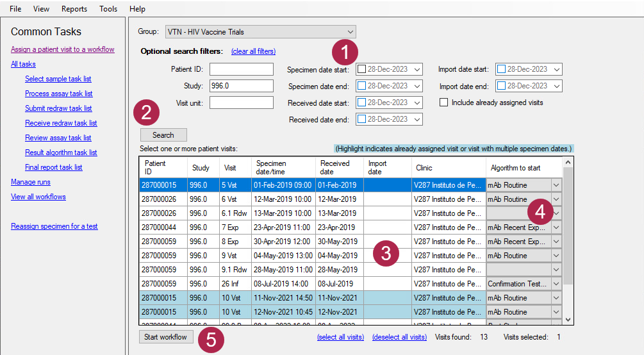Enable the Import date start checkbox

(x=501, y=69)
